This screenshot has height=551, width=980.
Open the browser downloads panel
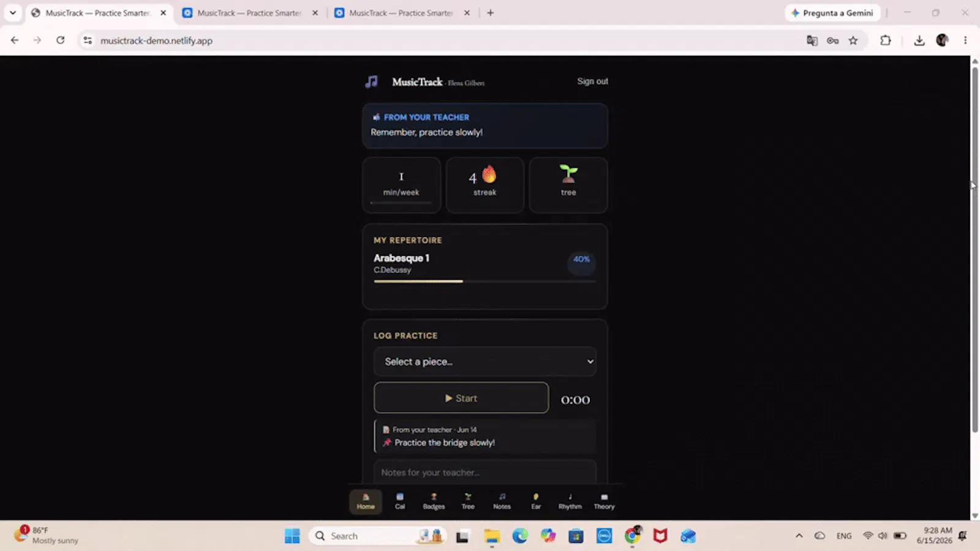pos(919,40)
